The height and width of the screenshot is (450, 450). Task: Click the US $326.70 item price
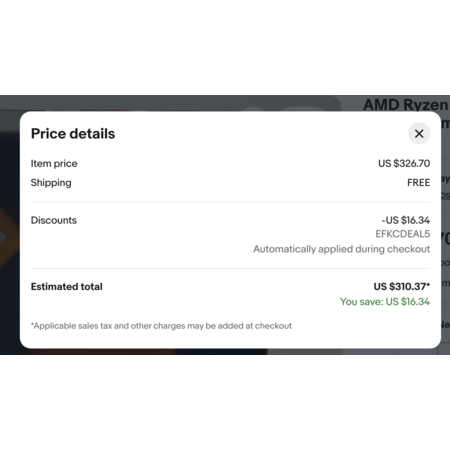click(404, 163)
